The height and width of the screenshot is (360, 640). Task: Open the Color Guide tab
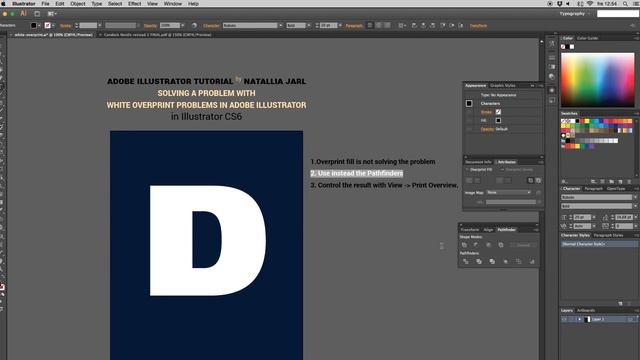[x=587, y=38]
